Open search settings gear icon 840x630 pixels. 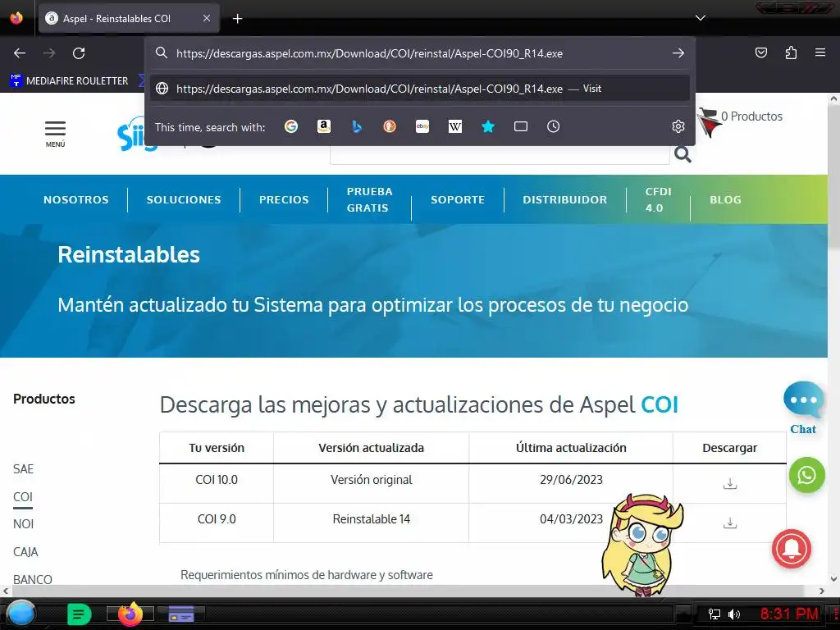678,126
